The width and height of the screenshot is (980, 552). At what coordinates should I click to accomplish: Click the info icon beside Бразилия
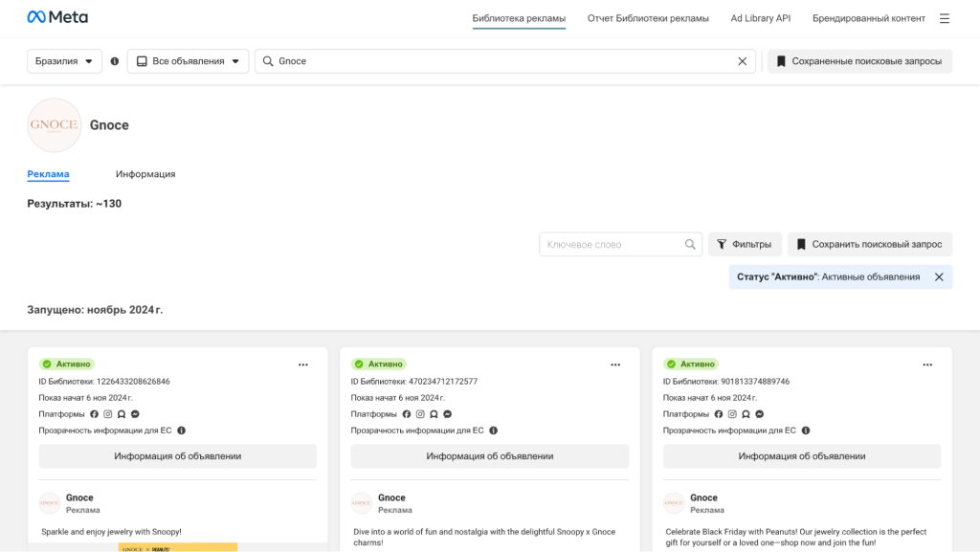(x=115, y=61)
